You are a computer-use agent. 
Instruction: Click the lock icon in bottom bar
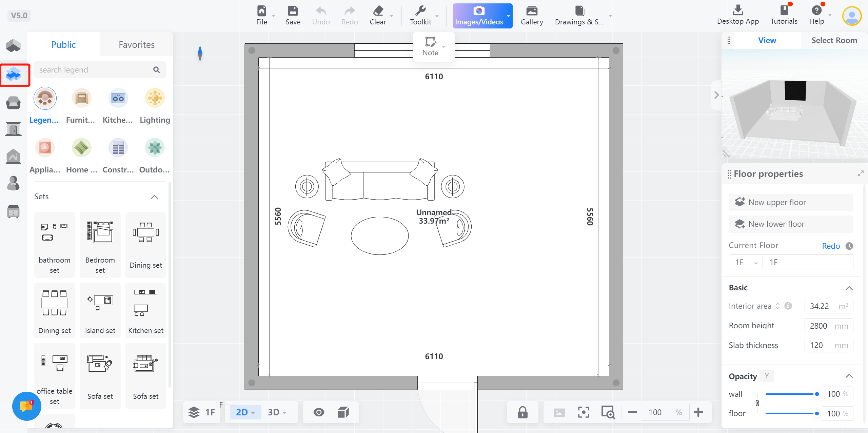point(522,412)
